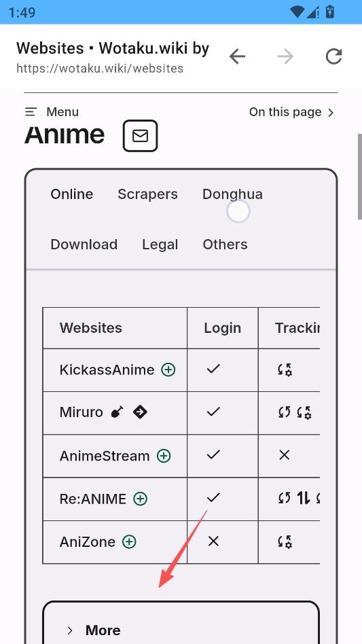Expand the More section
The width and height of the screenshot is (362, 644).
(x=181, y=630)
